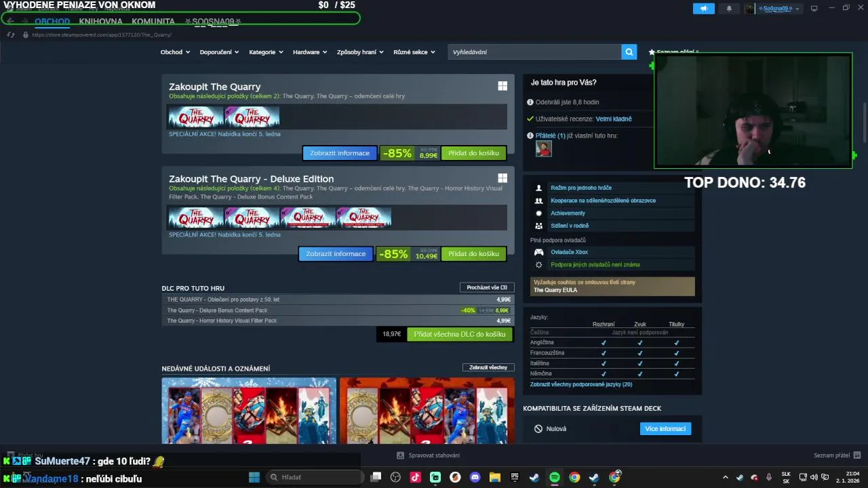Open the 50s character outfits DLC row
The width and height of the screenshot is (868, 488).
pyautogui.click(x=338, y=300)
